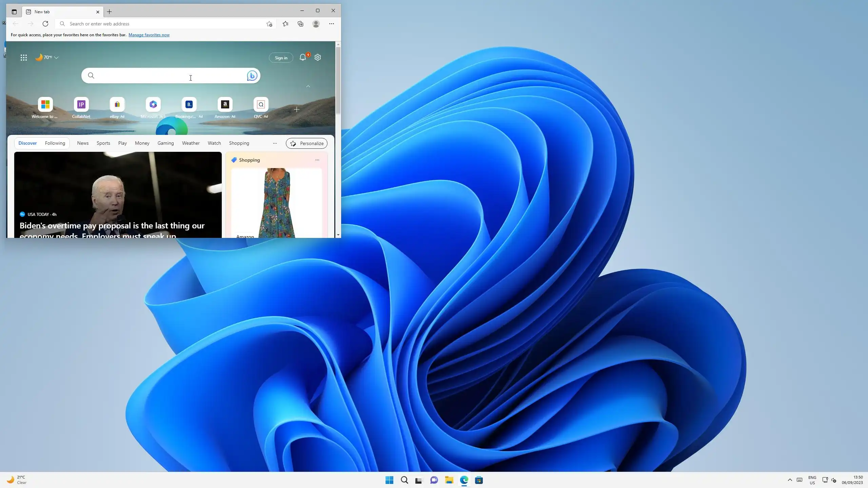Click the vertical tabs icon
Viewport: 868px width, 488px height.
point(14,12)
